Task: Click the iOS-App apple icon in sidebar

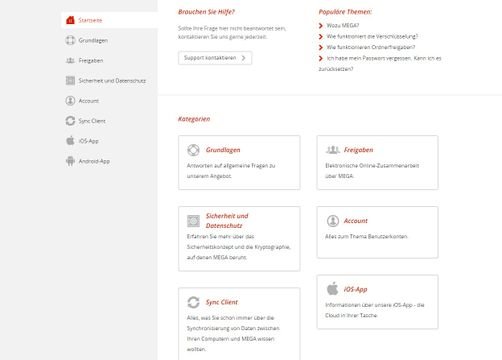Action: tap(70, 141)
